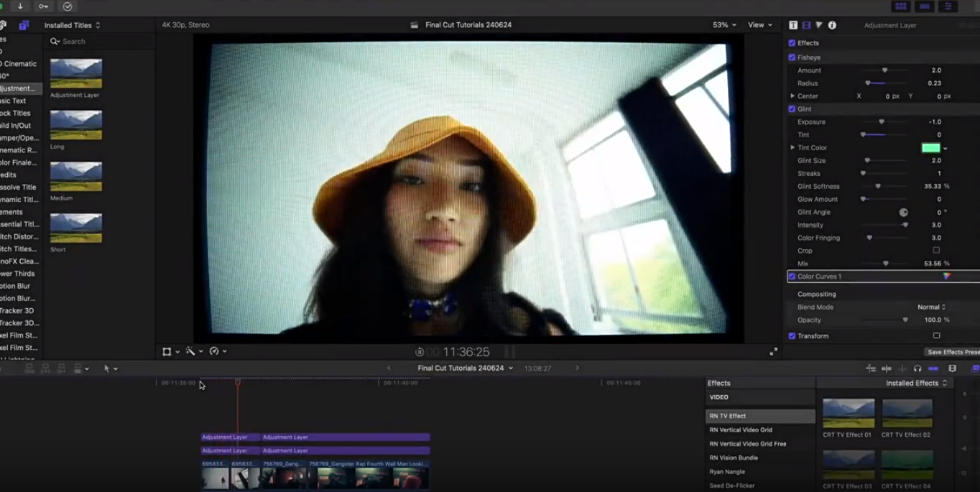The height and width of the screenshot is (492, 980).
Task: Open the Blend Mode Normal dropdown
Action: click(931, 307)
